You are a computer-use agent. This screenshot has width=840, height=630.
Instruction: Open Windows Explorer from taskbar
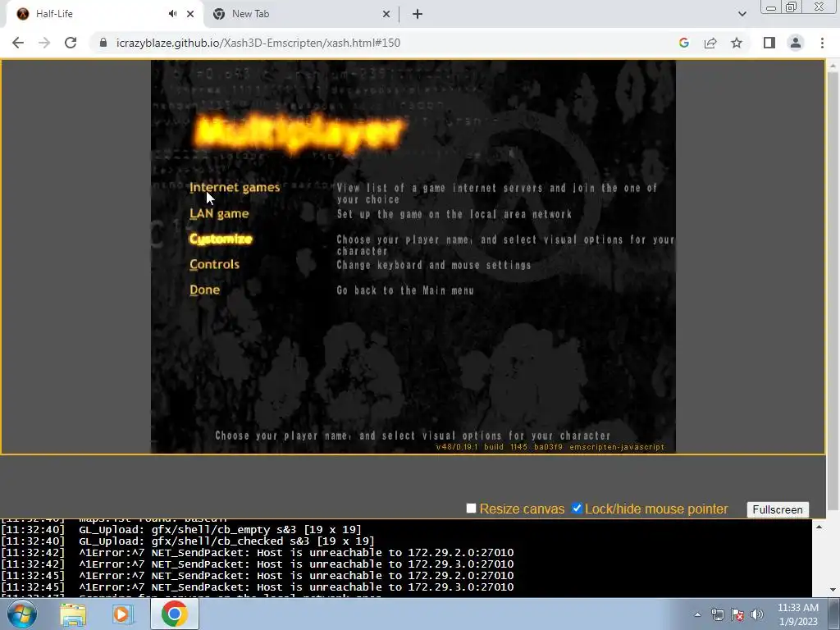(x=73, y=614)
